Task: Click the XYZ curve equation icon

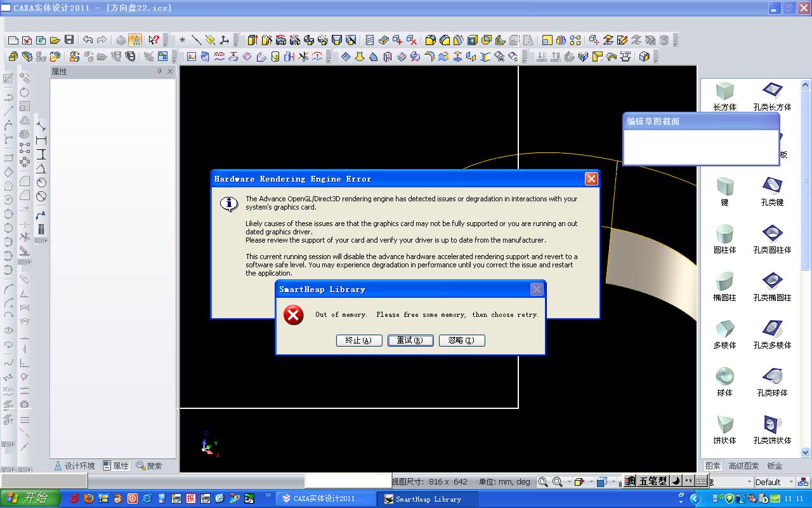Action: [219, 56]
